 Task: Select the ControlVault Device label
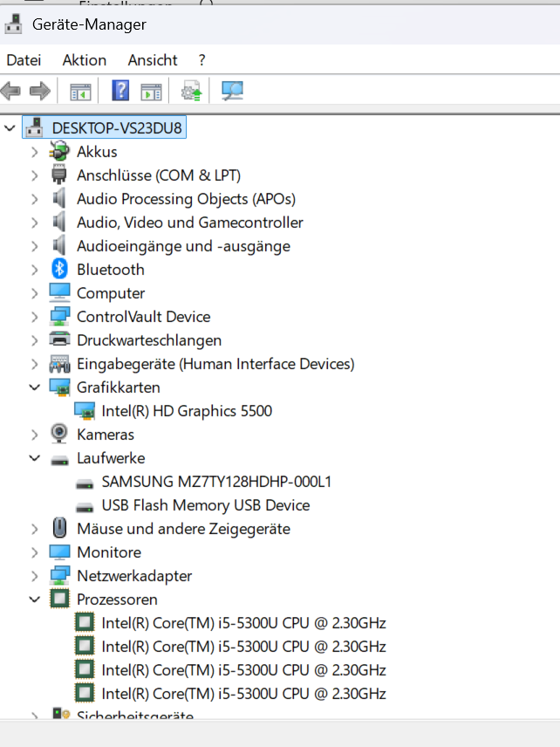pos(143,317)
